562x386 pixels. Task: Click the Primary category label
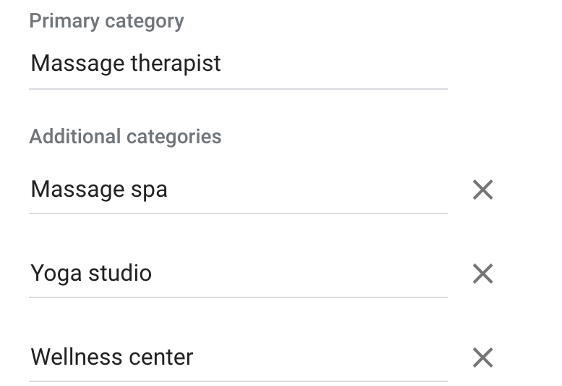click(x=106, y=21)
